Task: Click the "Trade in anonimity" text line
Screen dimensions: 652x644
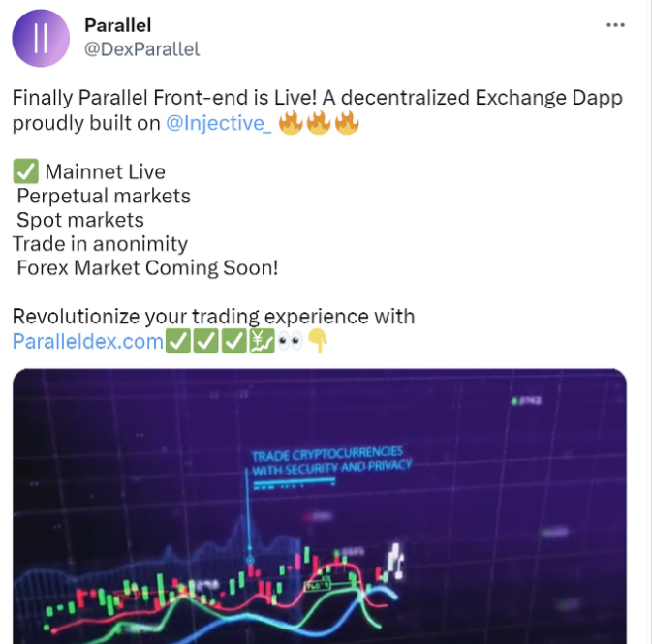Action: pos(100,244)
